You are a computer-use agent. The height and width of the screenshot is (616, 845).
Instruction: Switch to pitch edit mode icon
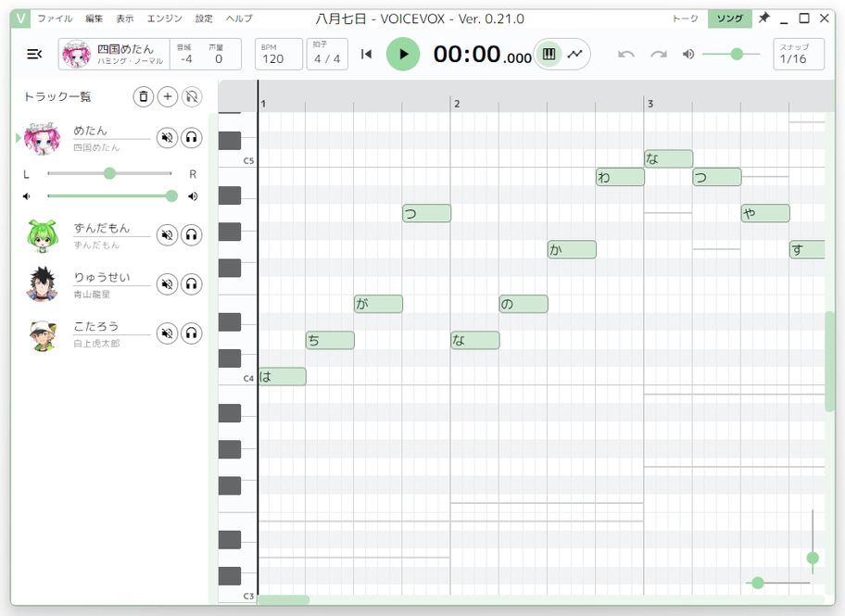coord(575,54)
